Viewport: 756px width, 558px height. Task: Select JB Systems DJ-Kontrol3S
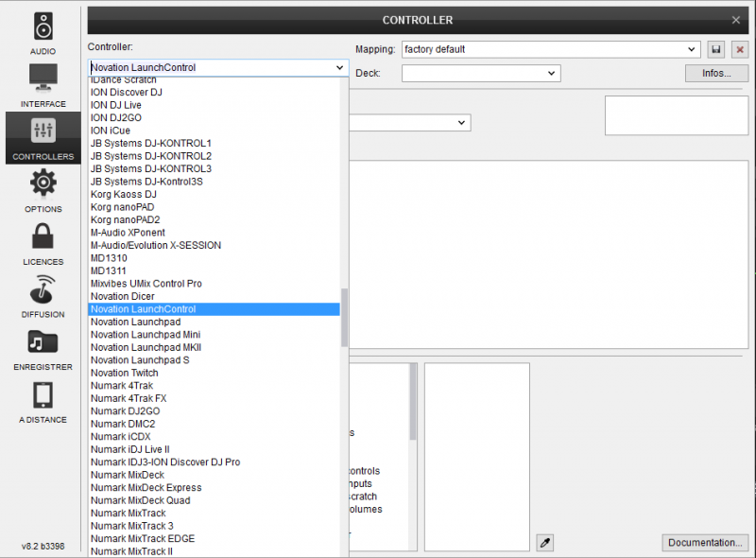(215, 182)
